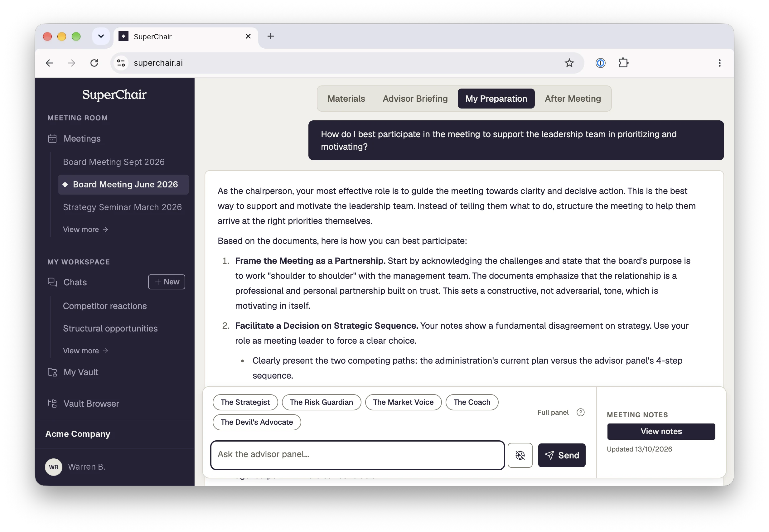Expand View more under Meetings
Image resolution: width=769 pixels, height=532 pixels.
[x=86, y=229]
